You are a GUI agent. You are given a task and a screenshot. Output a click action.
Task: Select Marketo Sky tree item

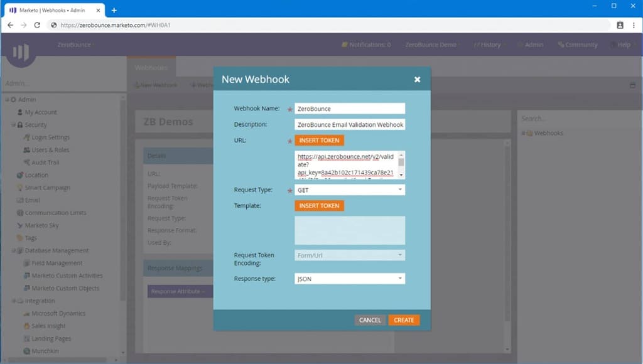(x=41, y=225)
